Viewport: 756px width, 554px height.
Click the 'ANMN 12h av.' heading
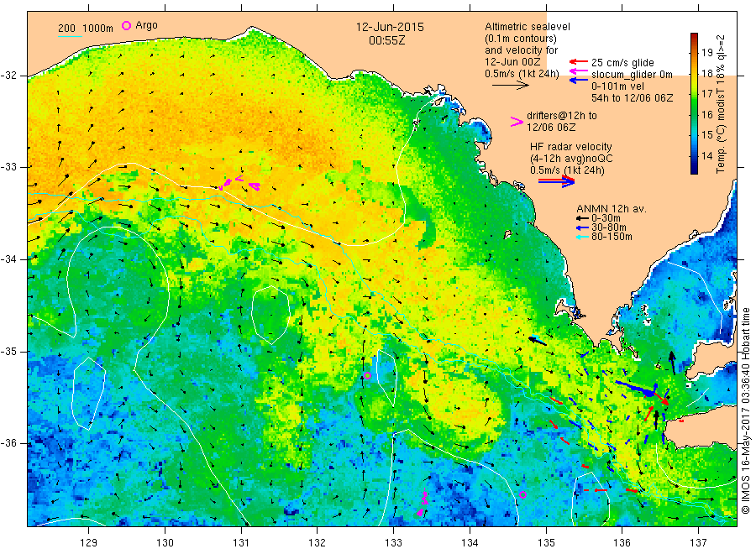(612, 209)
